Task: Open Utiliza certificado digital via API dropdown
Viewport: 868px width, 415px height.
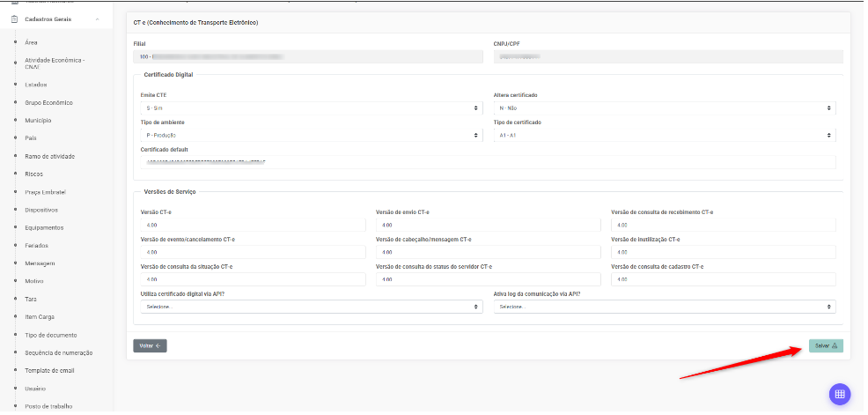Action: (x=312, y=308)
